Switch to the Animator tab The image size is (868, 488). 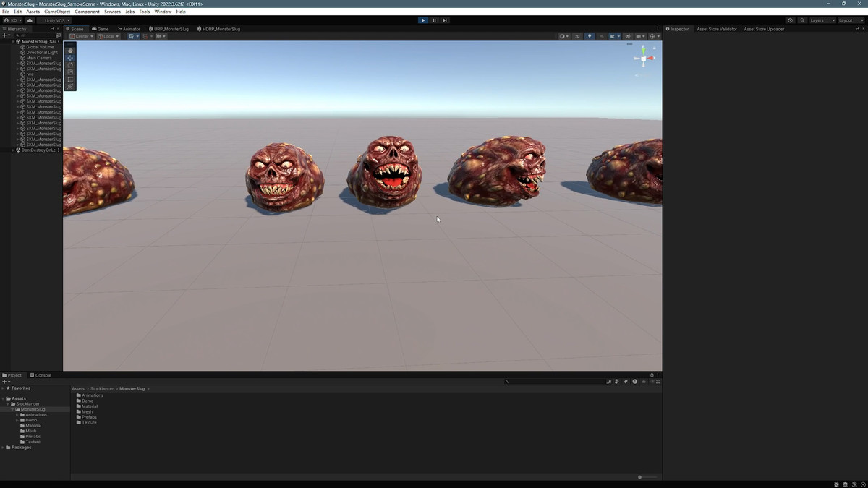(128, 29)
